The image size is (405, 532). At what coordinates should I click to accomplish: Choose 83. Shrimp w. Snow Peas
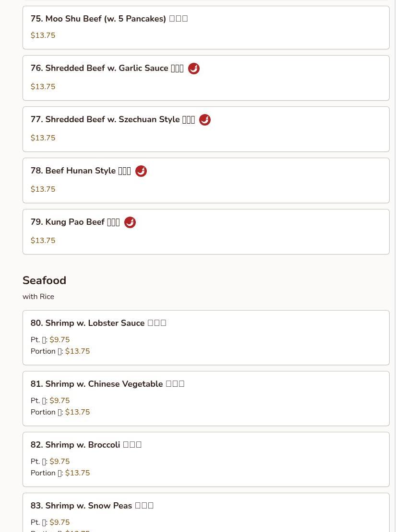(206, 513)
